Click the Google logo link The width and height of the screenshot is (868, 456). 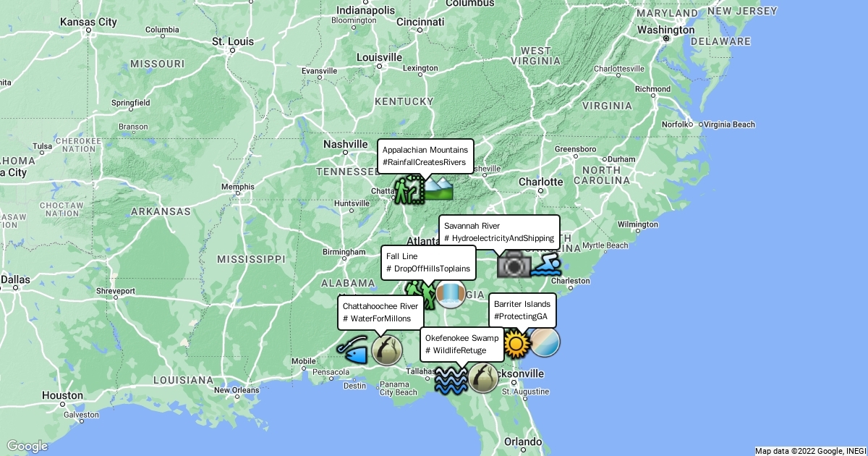27,446
